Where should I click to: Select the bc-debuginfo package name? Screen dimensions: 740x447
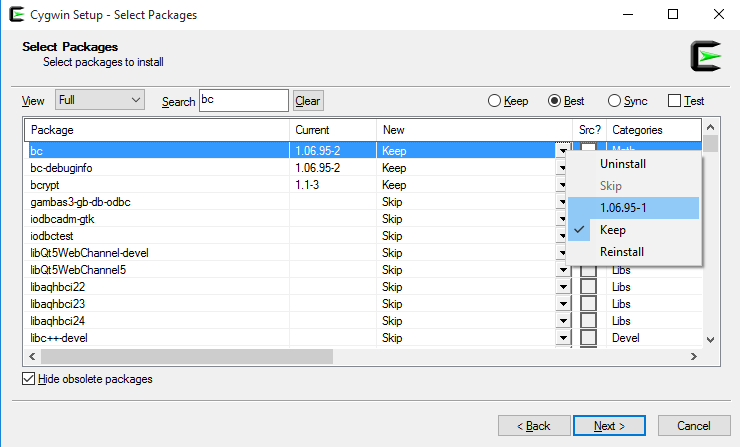pos(61,168)
